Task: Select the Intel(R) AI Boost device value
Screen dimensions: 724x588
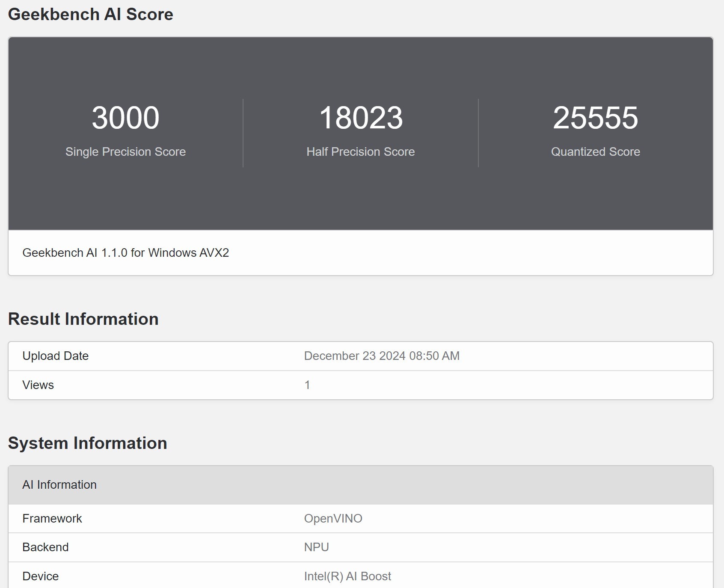Action: coord(347,576)
